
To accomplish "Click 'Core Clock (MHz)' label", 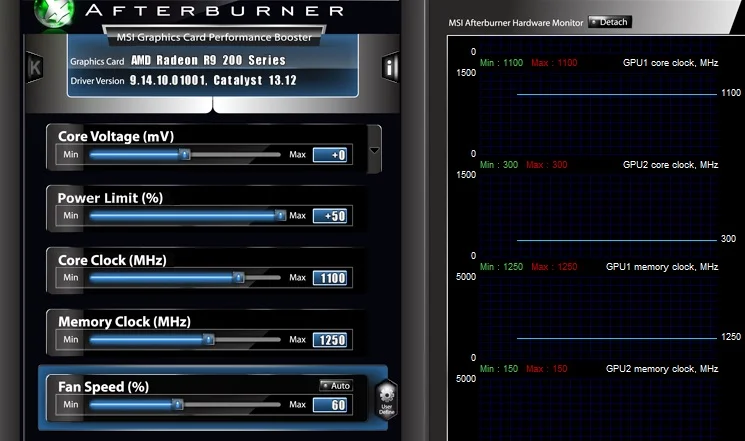I will pyautogui.click(x=112, y=260).
